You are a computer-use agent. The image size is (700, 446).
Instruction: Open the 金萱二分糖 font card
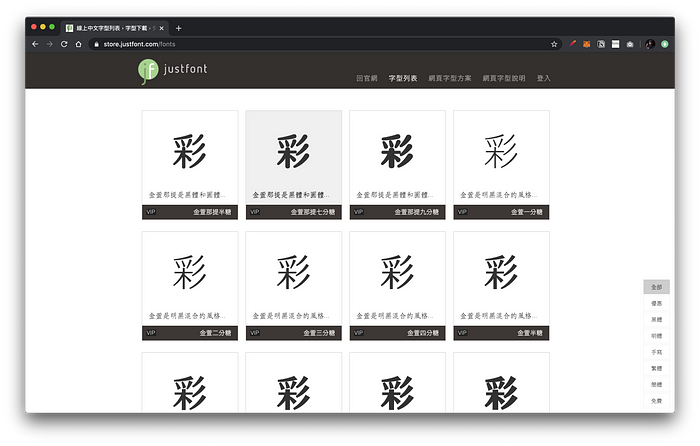click(x=190, y=286)
